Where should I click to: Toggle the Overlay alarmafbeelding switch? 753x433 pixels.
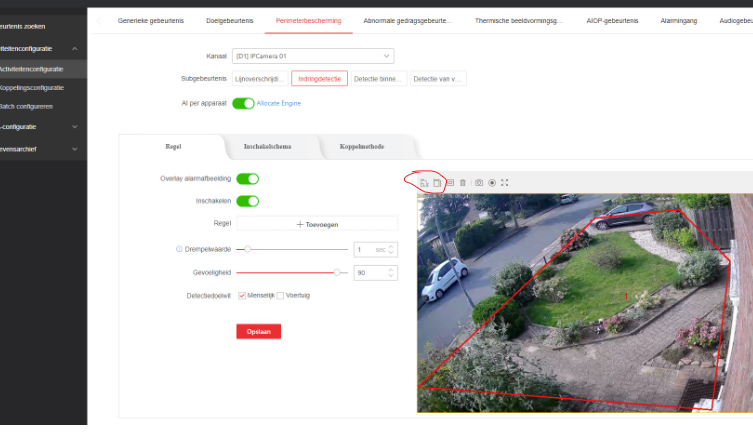tap(247, 179)
